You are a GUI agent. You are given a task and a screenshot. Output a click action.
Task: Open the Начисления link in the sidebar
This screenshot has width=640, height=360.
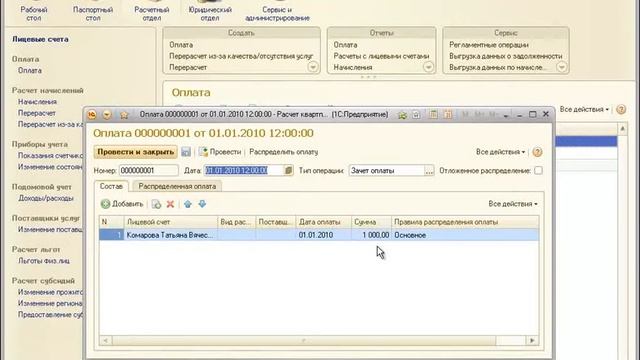click(37, 102)
